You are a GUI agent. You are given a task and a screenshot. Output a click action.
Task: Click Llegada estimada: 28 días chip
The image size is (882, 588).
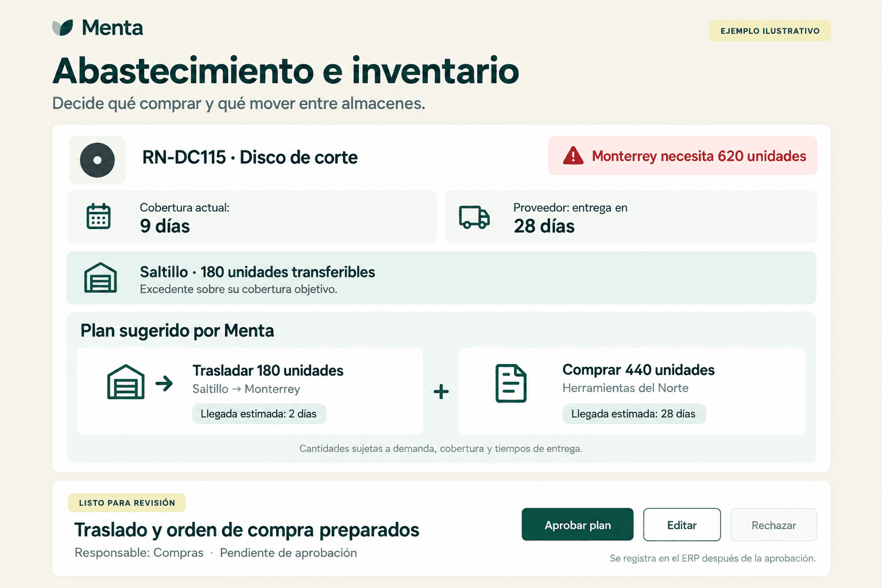[x=634, y=414]
